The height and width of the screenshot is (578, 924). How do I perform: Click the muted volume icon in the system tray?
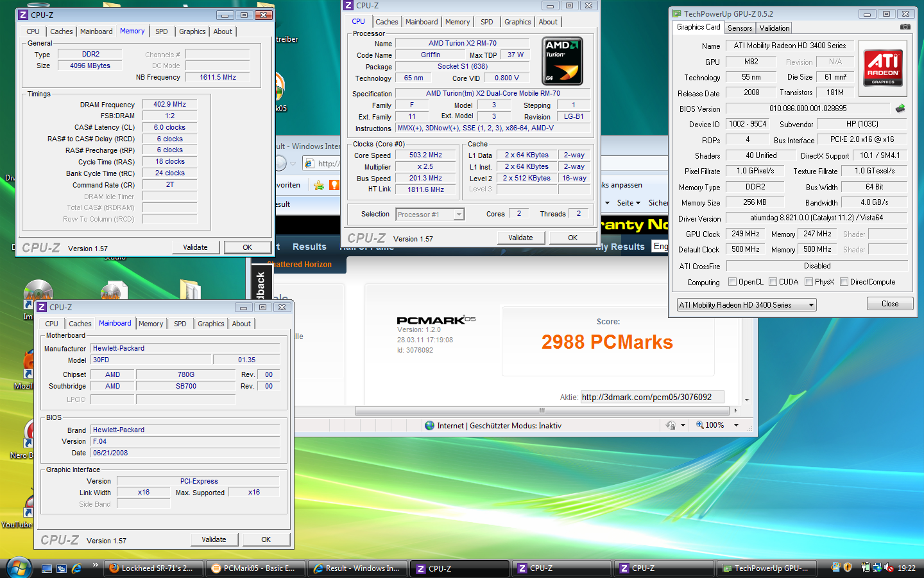[x=889, y=568]
